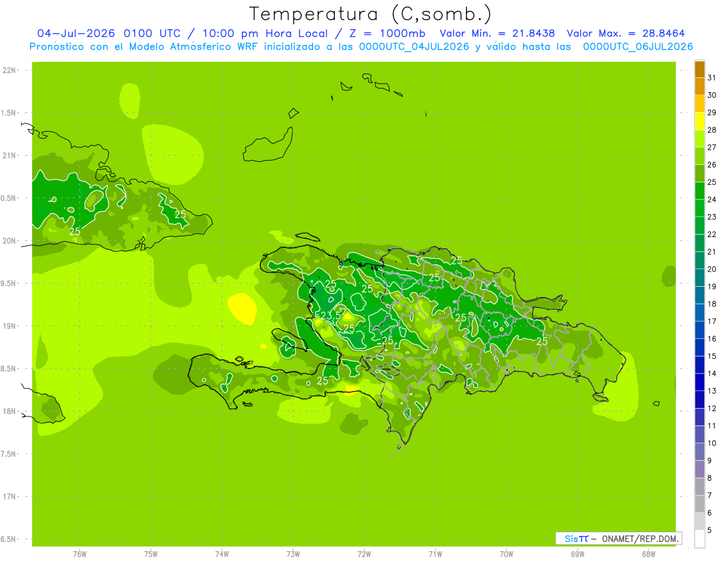Viewport: 728px width, 562px height.
Task: Click the '20N' latitude axis label
Action: point(9,241)
